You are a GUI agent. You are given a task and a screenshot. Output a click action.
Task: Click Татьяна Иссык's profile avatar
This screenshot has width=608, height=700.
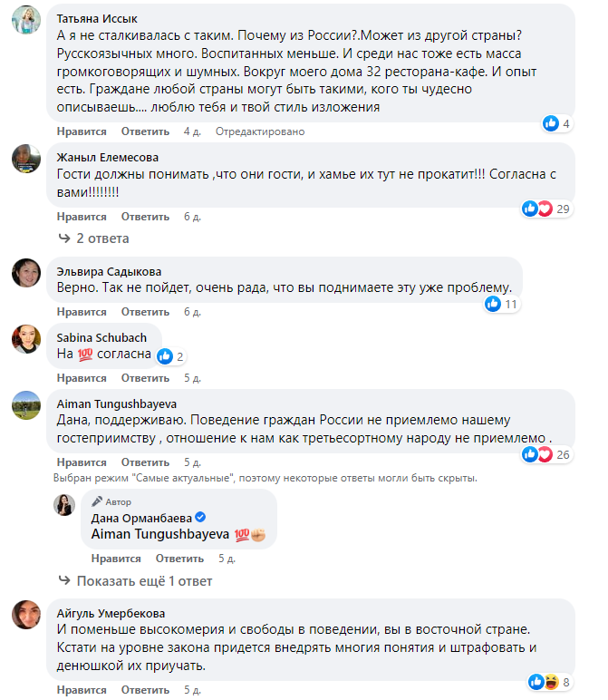click(25, 24)
